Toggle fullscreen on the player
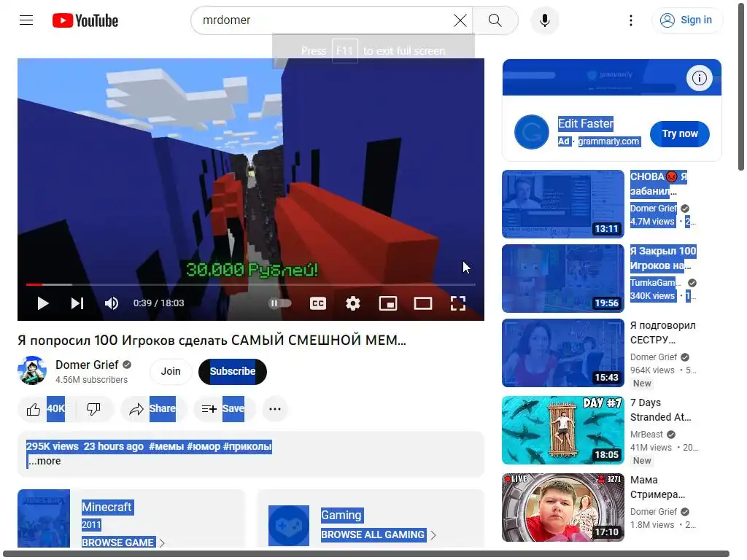The height and width of the screenshot is (560, 747). pyautogui.click(x=458, y=303)
